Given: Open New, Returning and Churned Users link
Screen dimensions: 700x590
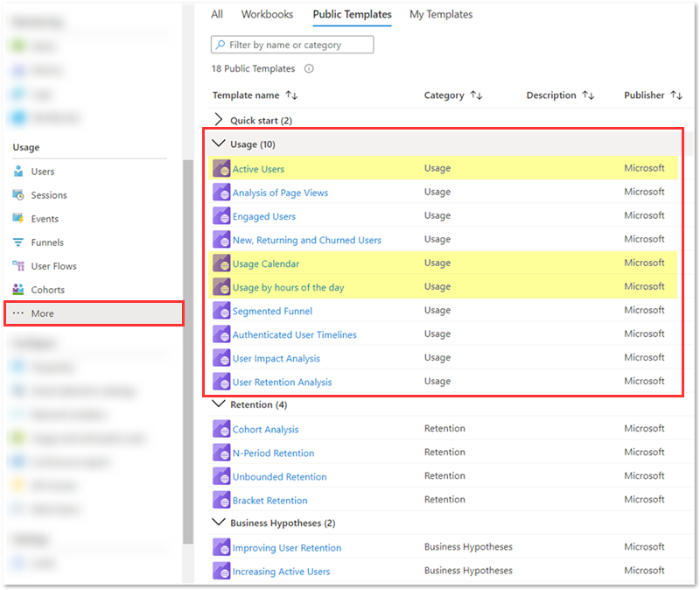Looking at the screenshot, I should 307,240.
